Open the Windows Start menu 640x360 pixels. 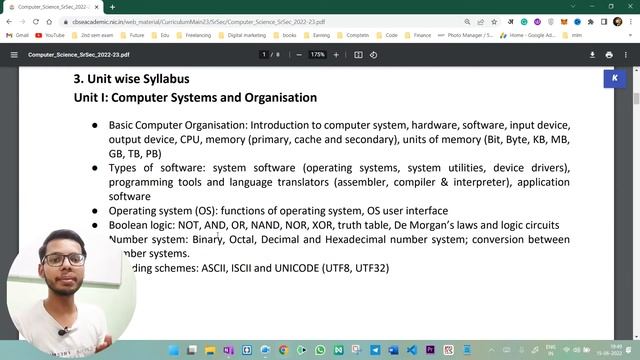click(x=174, y=350)
